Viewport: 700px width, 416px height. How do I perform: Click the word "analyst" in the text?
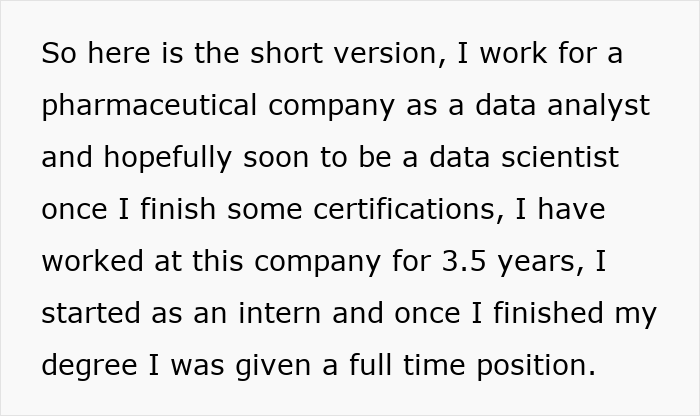[x=598, y=106]
